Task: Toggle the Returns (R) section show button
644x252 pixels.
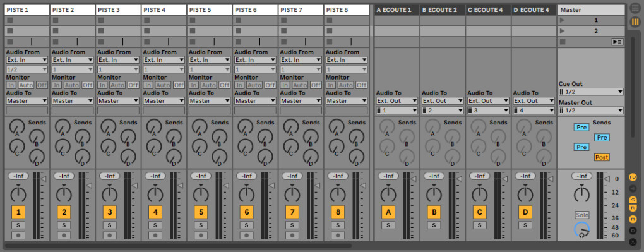Action: click(633, 208)
